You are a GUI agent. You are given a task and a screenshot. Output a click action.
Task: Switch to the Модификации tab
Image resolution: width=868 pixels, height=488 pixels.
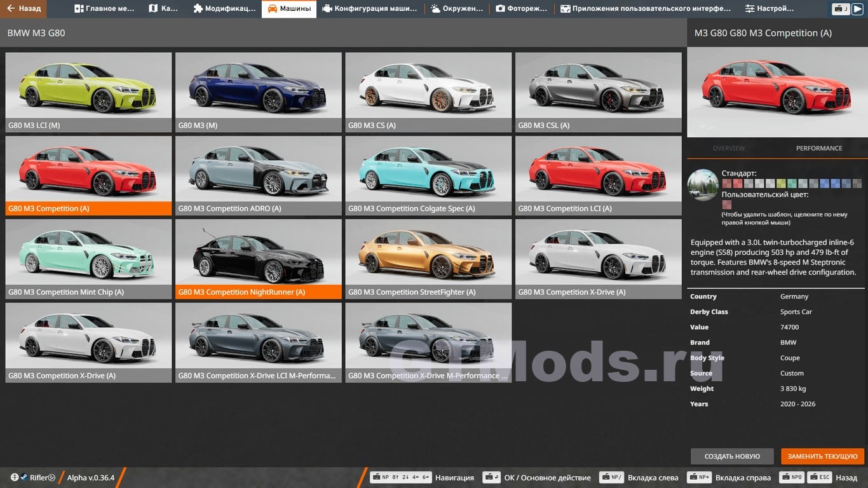(x=224, y=9)
